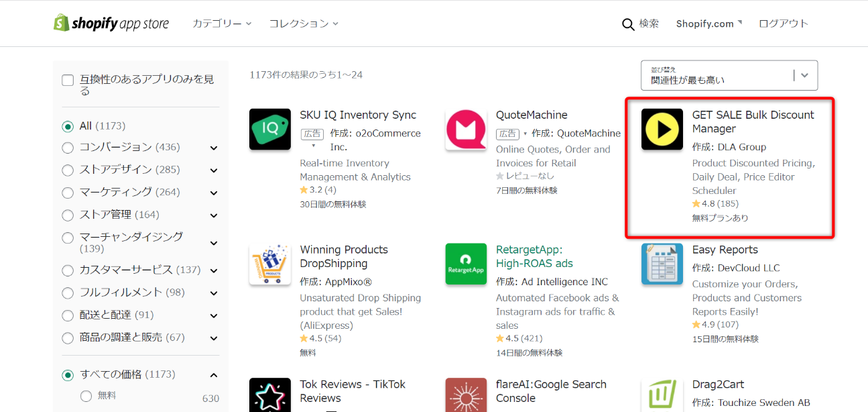Select コンバージョン (436) radio button
Image resolution: width=868 pixels, height=412 pixels.
(x=68, y=148)
